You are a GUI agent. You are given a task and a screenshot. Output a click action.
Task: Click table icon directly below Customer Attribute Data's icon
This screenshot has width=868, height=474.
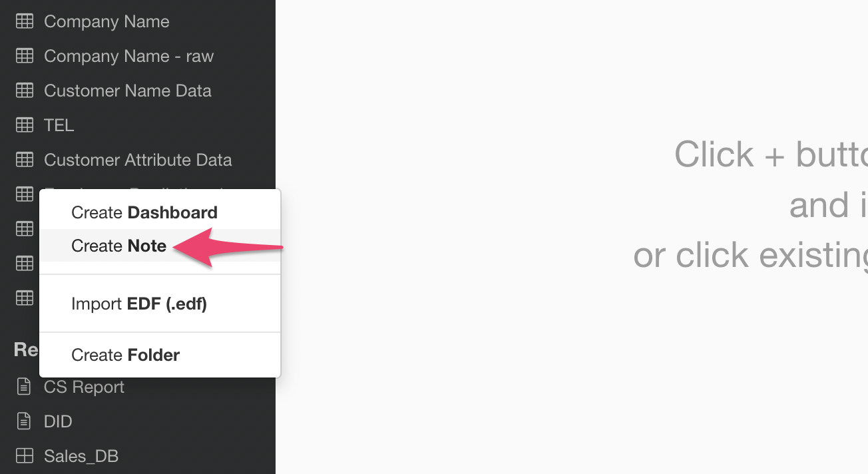coord(25,194)
